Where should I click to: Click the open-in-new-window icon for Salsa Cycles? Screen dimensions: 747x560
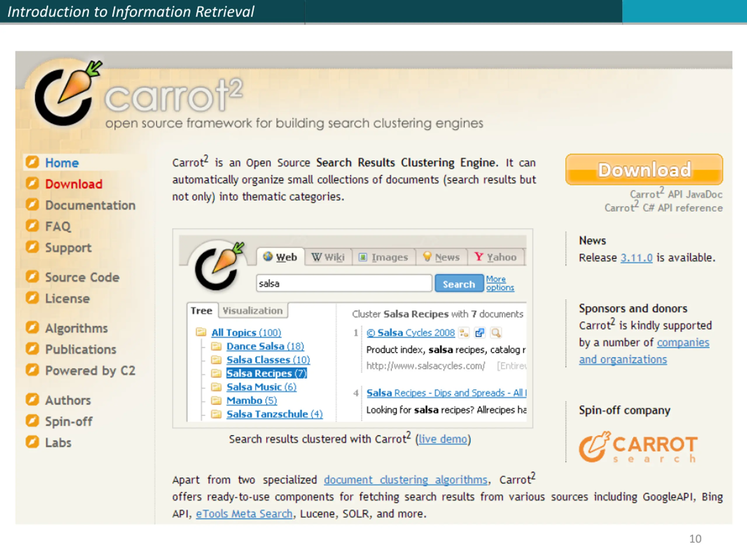[x=479, y=333]
